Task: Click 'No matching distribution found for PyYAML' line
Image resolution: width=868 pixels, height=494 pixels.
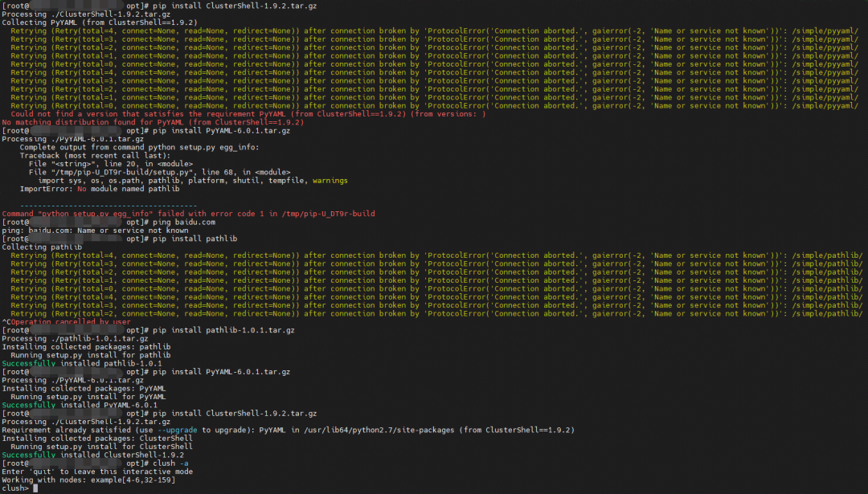Action: [x=153, y=122]
